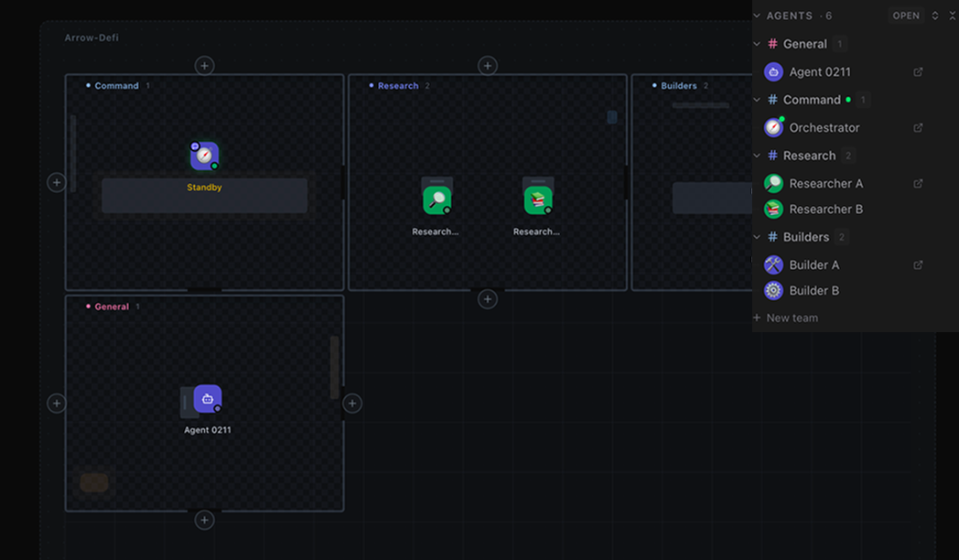Click the Researcher B name in the sidebar
Viewport: 959px width, 560px height.
pos(826,209)
